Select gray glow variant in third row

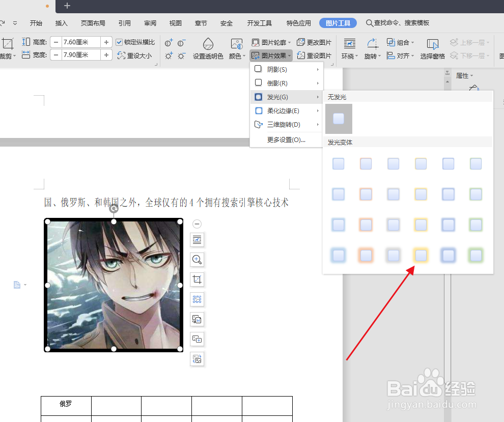tap(394, 225)
